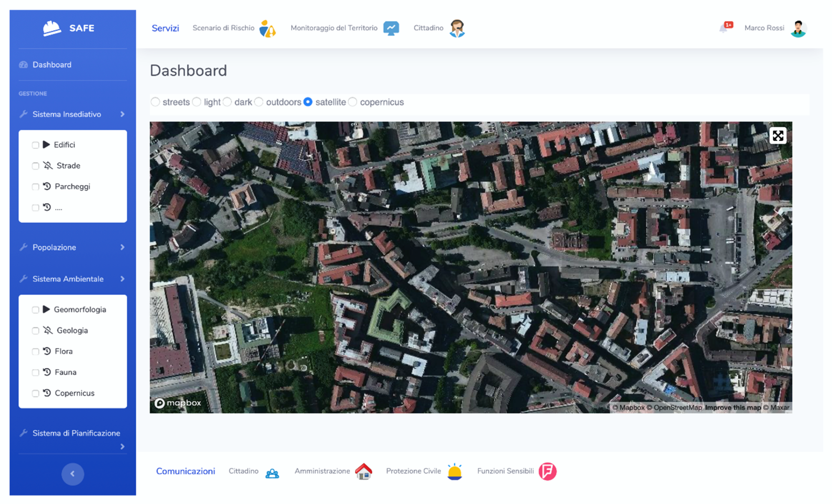The width and height of the screenshot is (832, 504).
Task: Toggle map fullscreen expand icon
Action: (778, 136)
